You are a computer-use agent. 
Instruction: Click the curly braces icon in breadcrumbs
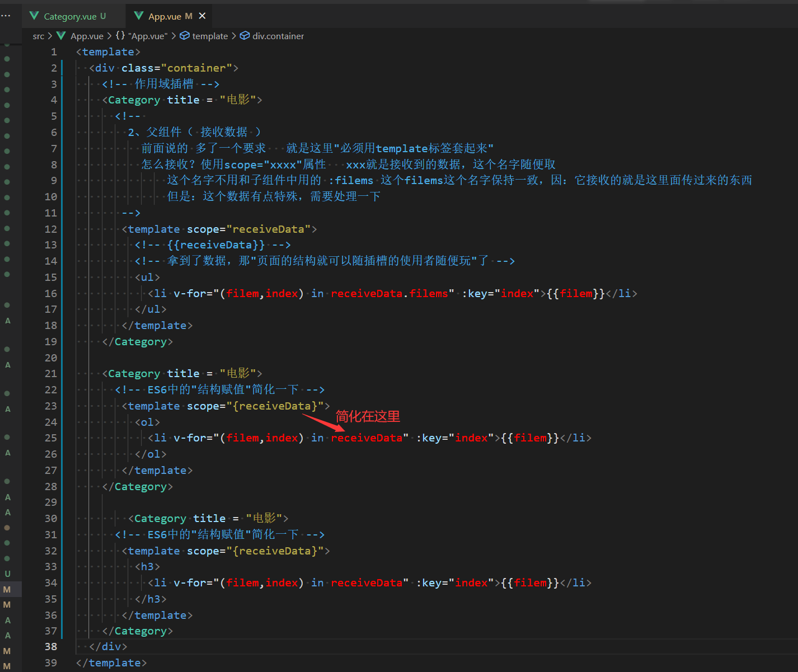tap(120, 36)
